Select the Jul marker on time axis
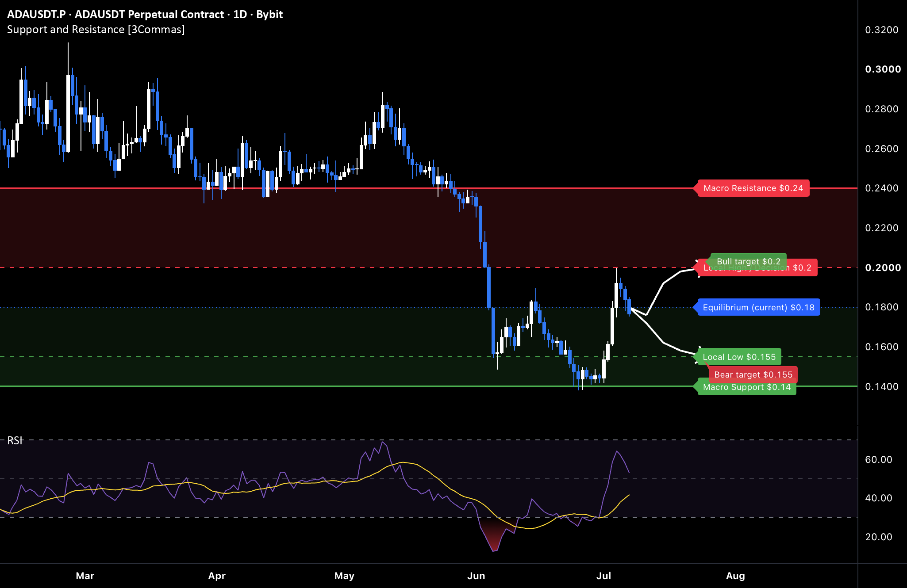This screenshot has width=907, height=588. coord(603,576)
